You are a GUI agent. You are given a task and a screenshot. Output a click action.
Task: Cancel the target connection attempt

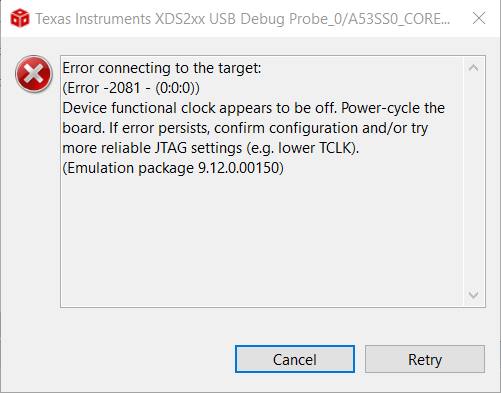coord(295,359)
